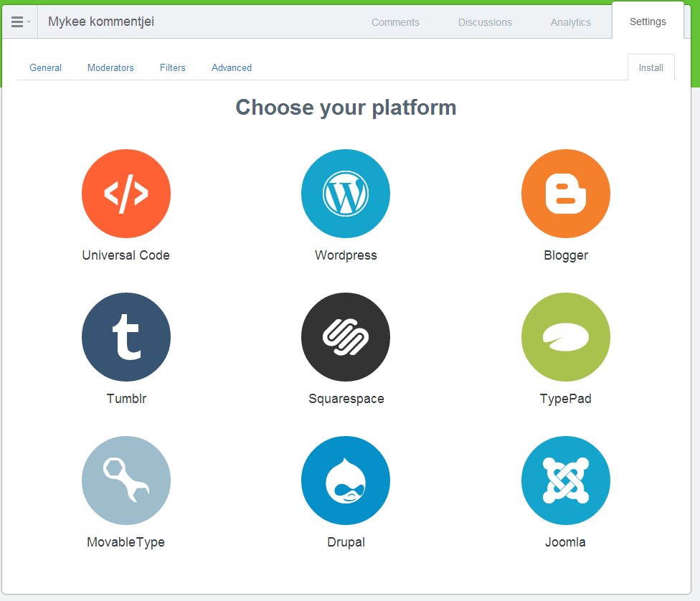The image size is (700, 601).
Task: Choose the Drupal platform icon
Action: pyautogui.click(x=346, y=481)
